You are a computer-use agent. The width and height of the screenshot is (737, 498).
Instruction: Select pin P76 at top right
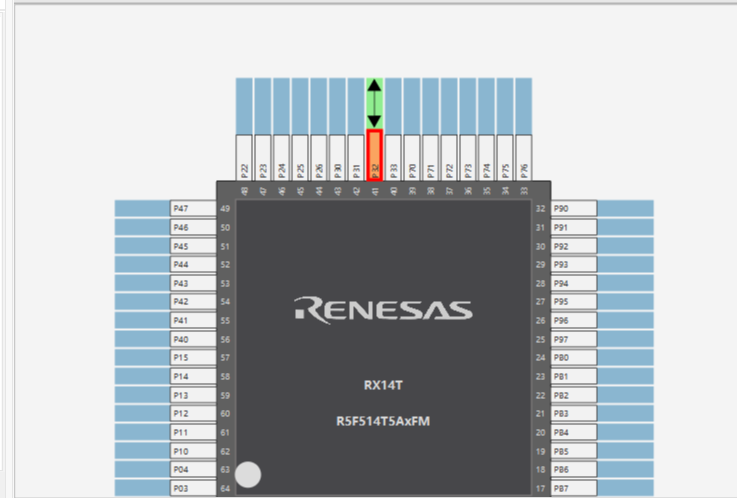524,158
